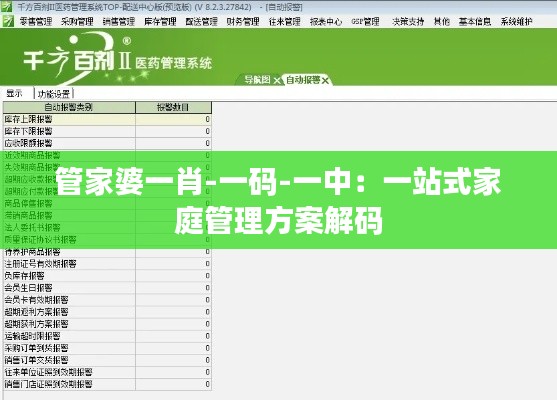This screenshot has height=400, width=557.
Task: Close the 导航图 tab
Action: coord(277,81)
